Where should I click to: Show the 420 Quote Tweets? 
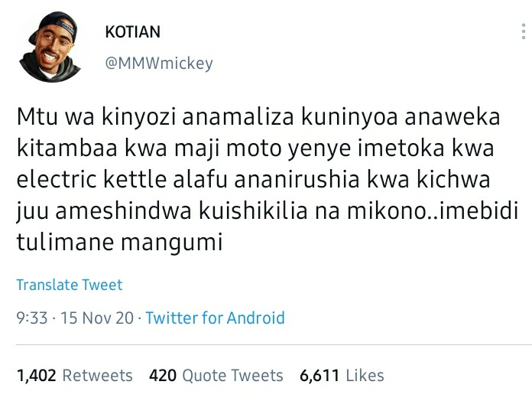click(x=216, y=376)
